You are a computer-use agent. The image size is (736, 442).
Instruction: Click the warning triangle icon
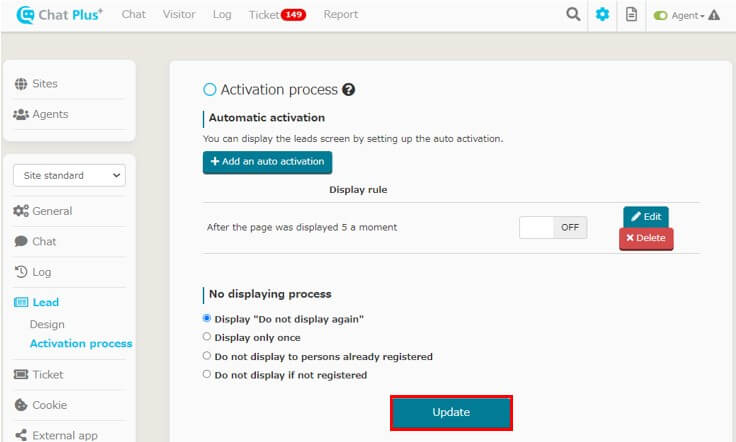click(714, 15)
